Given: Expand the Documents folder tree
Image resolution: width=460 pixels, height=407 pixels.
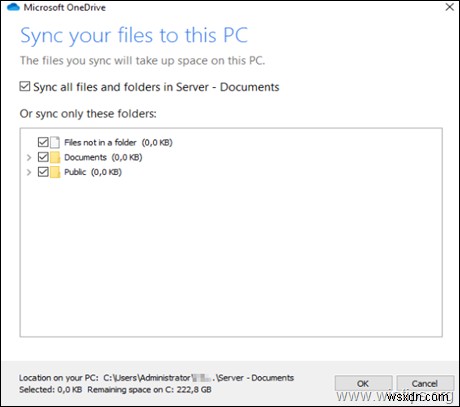Looking at the screenshot, I should (x=29, y=157).
